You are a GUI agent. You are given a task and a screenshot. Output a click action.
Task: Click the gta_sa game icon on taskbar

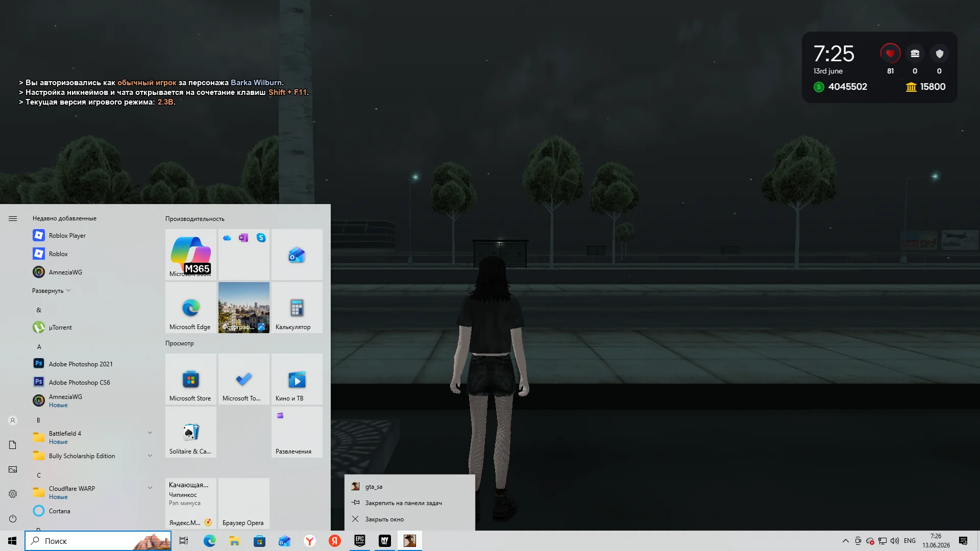pos(410,541)
